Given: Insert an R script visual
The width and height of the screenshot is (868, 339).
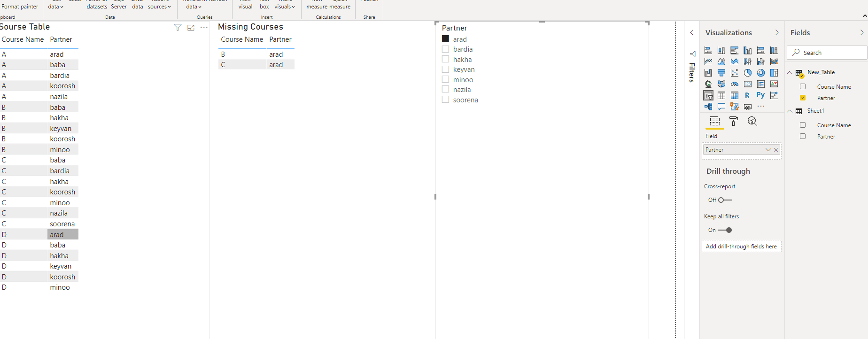Looking at the screenshot, I should (x=748, y=95).
